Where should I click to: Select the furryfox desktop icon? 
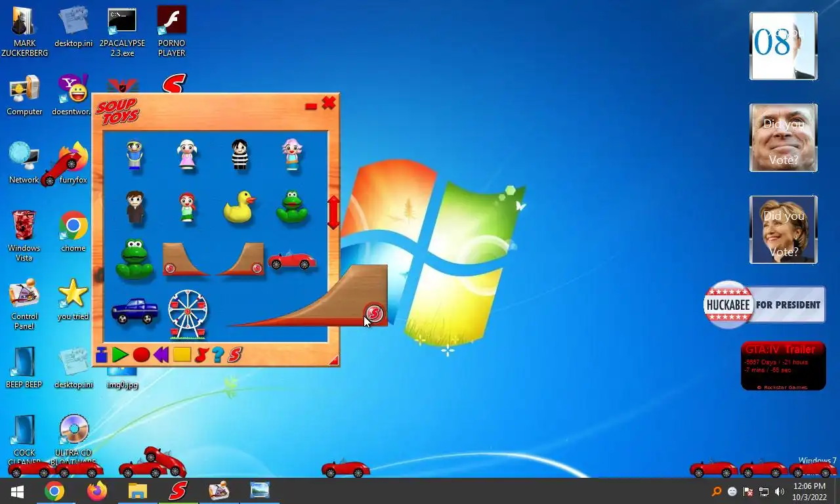[73, 163]
